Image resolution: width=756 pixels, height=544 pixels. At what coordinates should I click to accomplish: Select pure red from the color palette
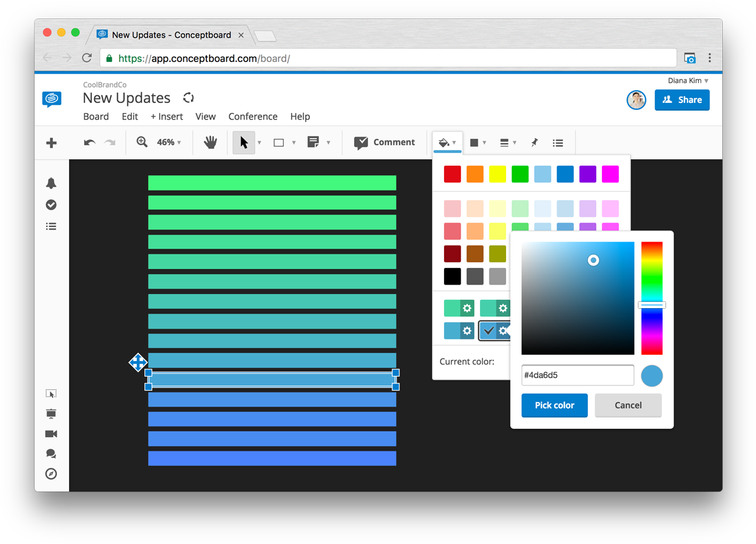coord(452,173)
